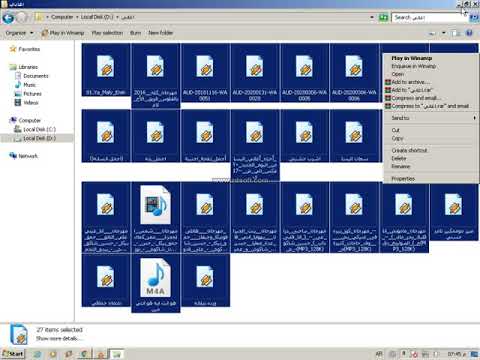480x360 pixels.
Task: Select the filmstrip media file thumbnail
Action: (155, 205)
